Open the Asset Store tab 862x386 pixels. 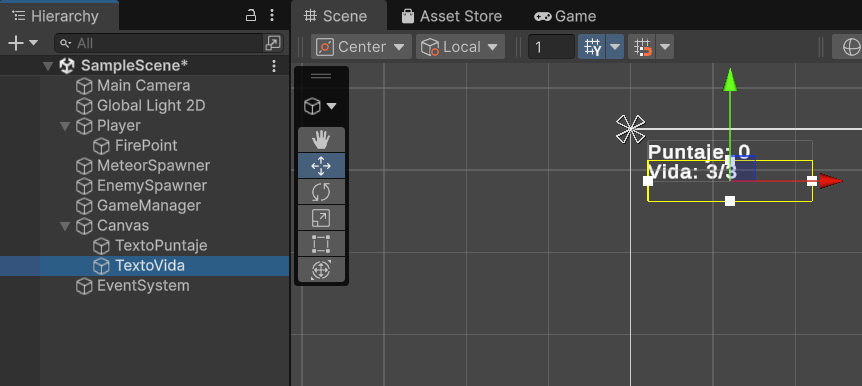pos(451,16)
